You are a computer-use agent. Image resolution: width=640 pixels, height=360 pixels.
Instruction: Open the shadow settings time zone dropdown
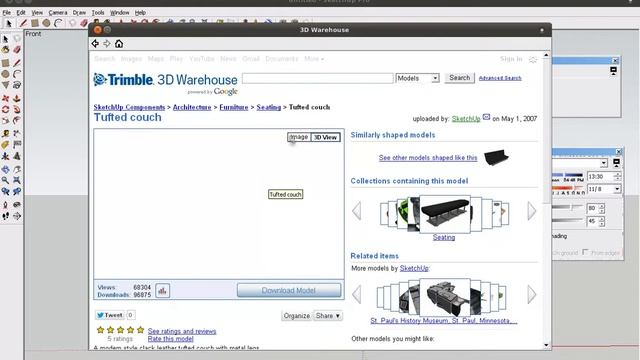pos(604,163)
